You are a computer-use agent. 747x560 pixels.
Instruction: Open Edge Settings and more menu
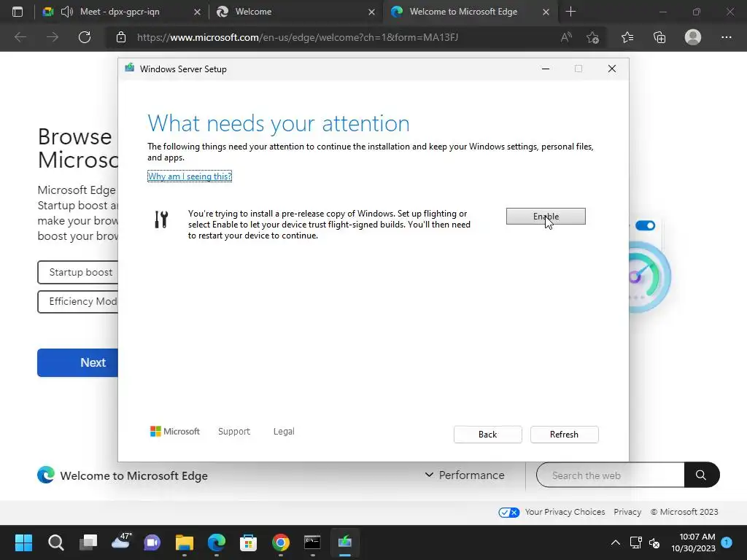(x=726, y=37)
